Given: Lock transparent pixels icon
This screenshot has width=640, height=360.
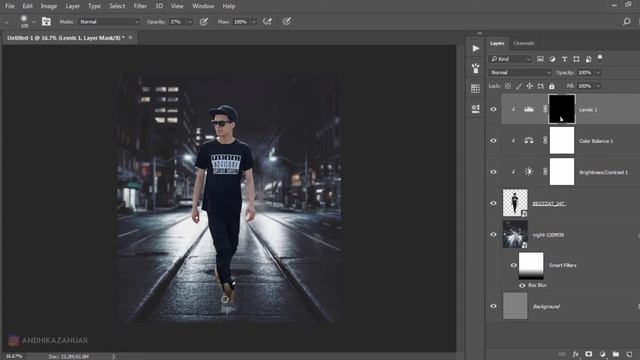Looking at the screenshot, I should [508, 86].
